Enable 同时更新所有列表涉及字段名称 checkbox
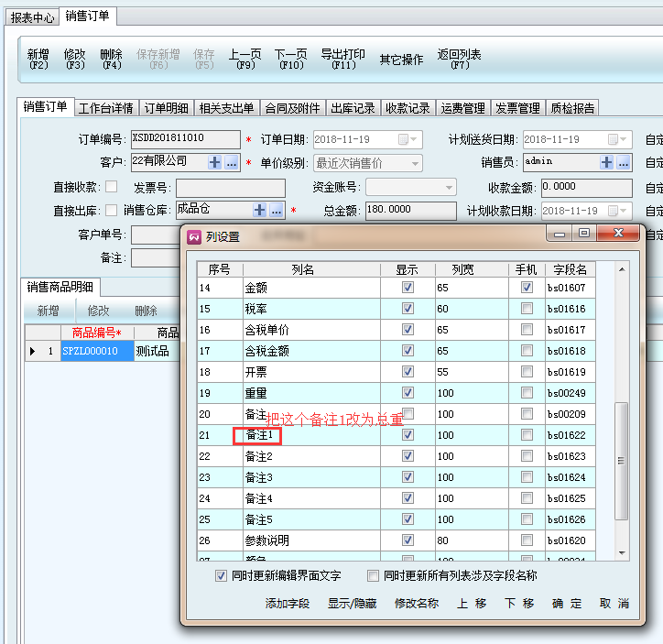663x644 pixels. coord(373,576)
